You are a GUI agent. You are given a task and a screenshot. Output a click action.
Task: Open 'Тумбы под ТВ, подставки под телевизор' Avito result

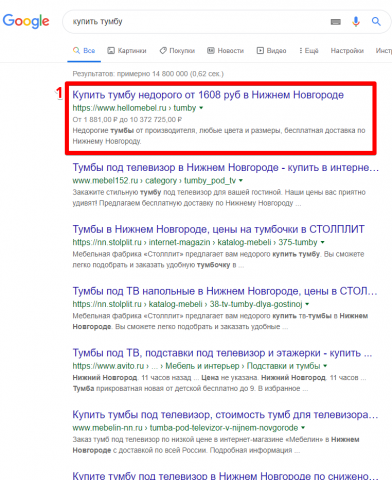tap(222, 353)
